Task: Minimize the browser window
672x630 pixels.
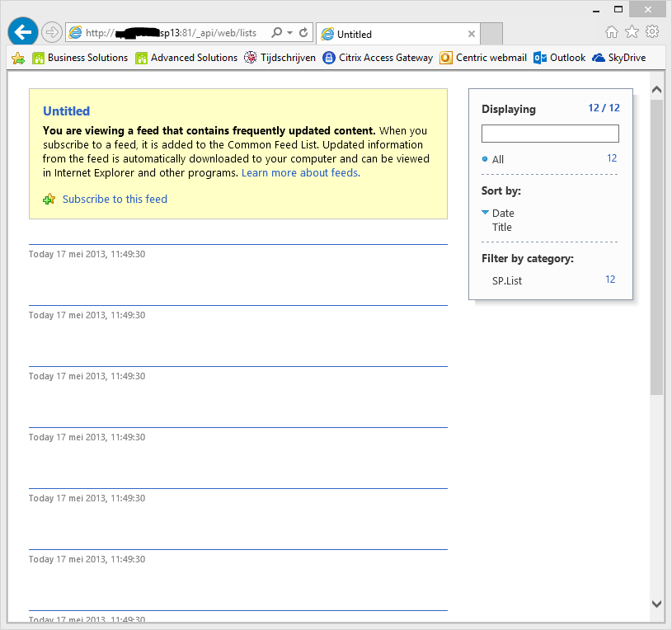Action: click(x=596, y=10)
